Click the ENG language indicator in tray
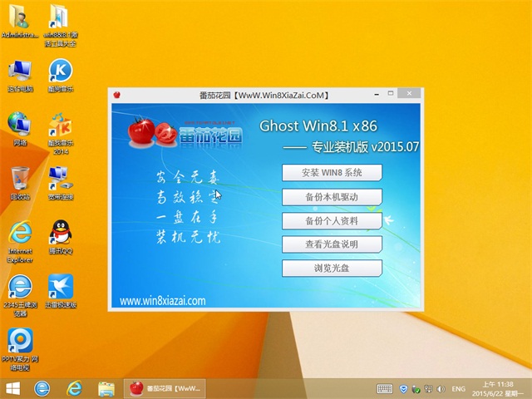The width and height of the screenshot is (532, 399). [x=458, y=388]
